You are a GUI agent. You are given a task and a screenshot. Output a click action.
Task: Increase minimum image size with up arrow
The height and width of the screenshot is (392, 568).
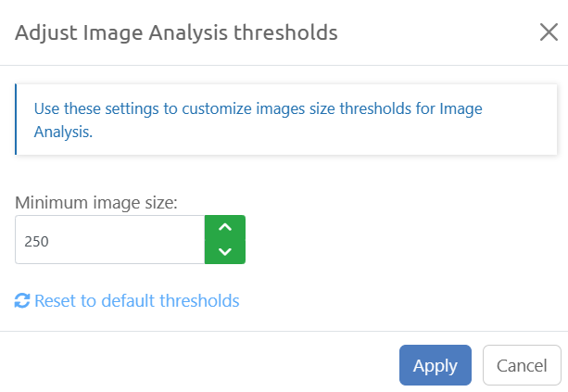click(224, 228)
